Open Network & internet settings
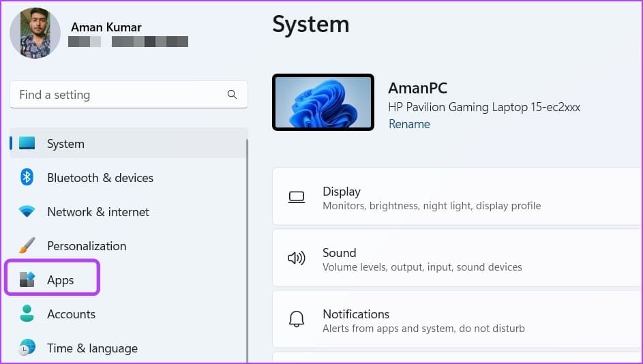The height and width of the screenshot is (364, 643). 128,211
